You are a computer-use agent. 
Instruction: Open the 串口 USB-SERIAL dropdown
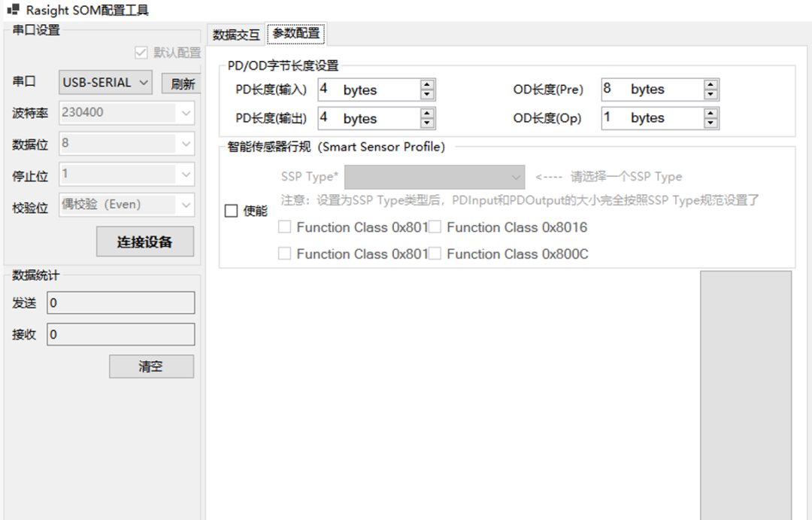(x=105, y=83)
